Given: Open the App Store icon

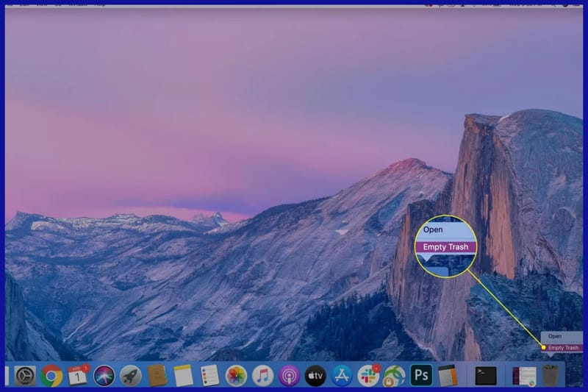Looking at the screenshot, I should point(342,376).
